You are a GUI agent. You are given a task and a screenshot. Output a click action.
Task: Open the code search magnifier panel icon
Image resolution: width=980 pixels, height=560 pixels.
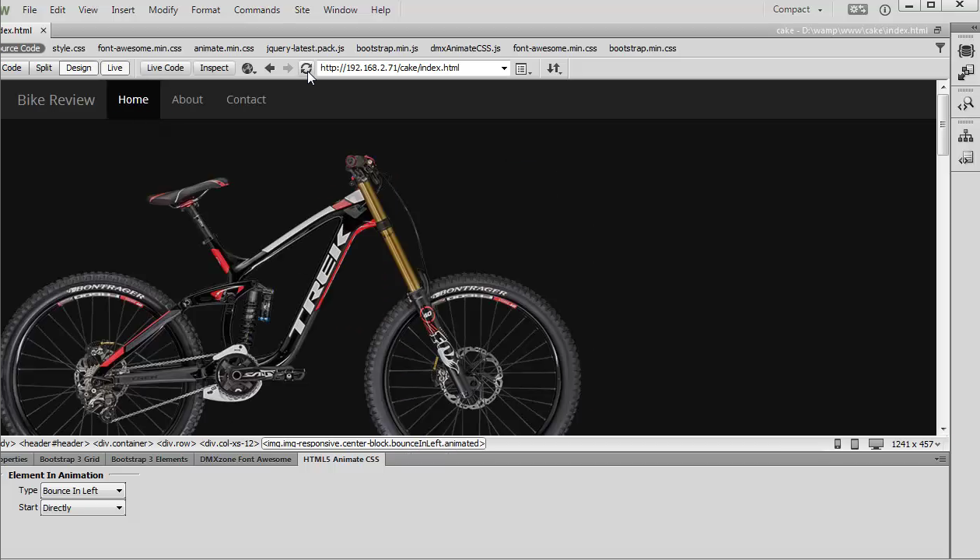click(x=966, y=103)
